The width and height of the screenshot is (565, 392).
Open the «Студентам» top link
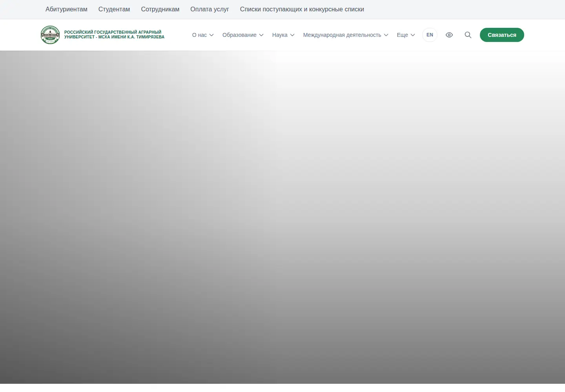(x=114, y=9)
